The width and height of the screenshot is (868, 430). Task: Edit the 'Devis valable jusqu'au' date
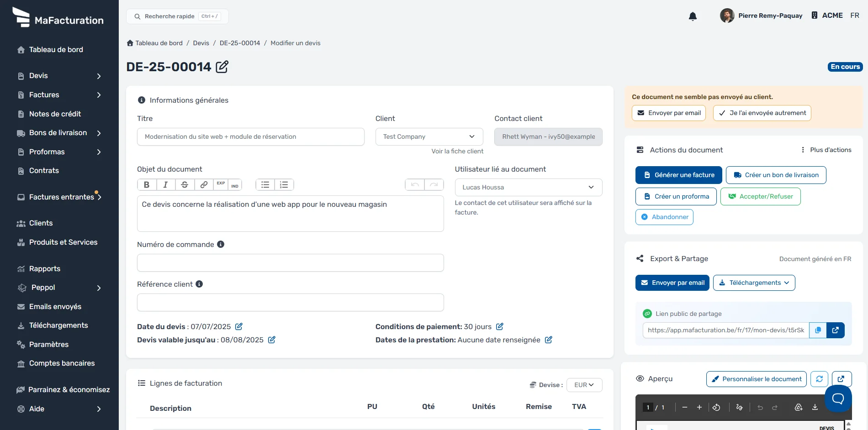272,340
